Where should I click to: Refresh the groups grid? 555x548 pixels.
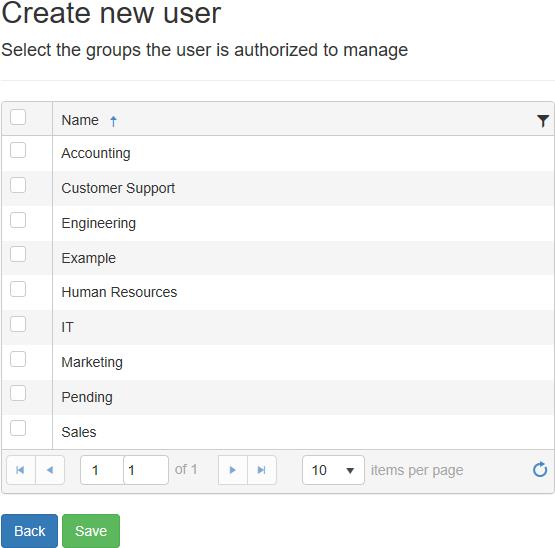point(540,470)
